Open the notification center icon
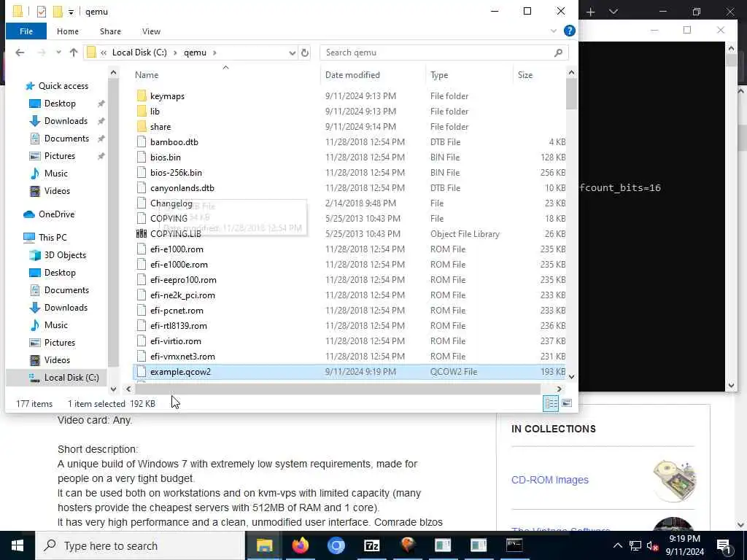Screen dimensions: 747x560 click(x=724, y=545)
